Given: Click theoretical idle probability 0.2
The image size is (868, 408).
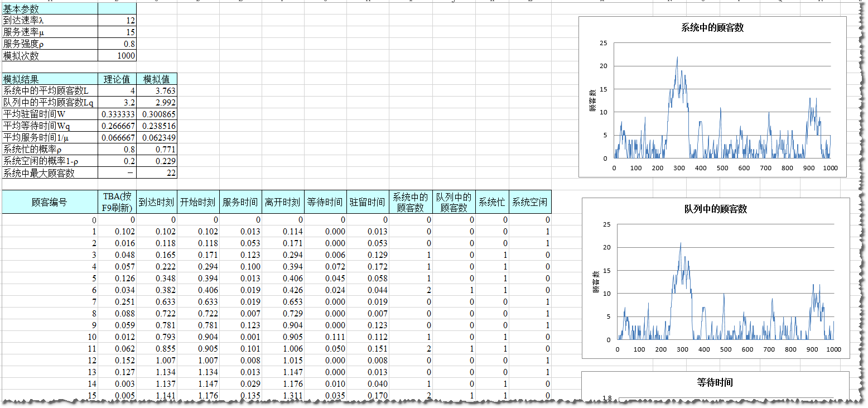Looking at the screenshot, I should (x=117, y=161).
